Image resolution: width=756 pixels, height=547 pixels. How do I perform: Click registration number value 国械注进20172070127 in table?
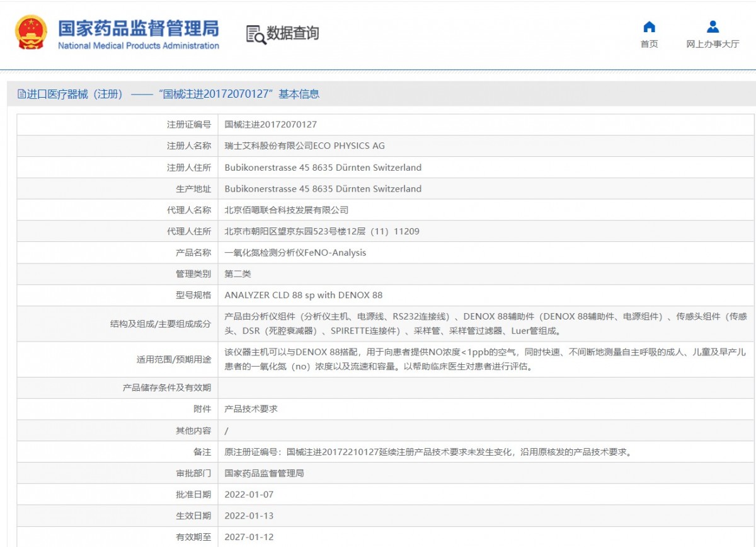pyautogui.click(x=270, y=125)
